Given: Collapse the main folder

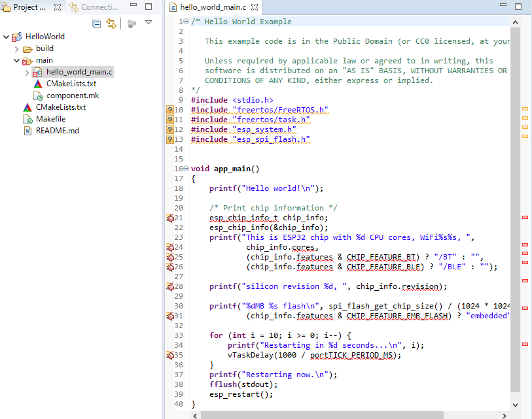Looking at the screenshot, I should pos(16,60).
